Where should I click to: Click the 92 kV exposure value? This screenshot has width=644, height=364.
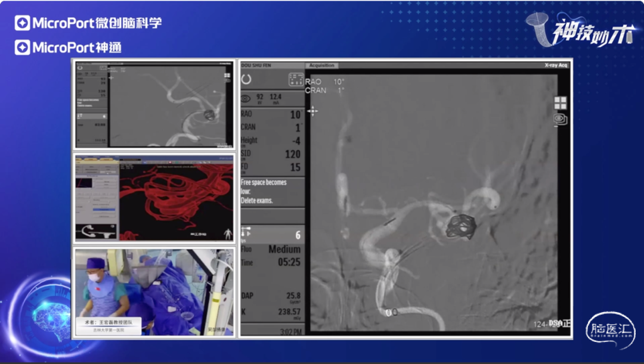(259, 98)
